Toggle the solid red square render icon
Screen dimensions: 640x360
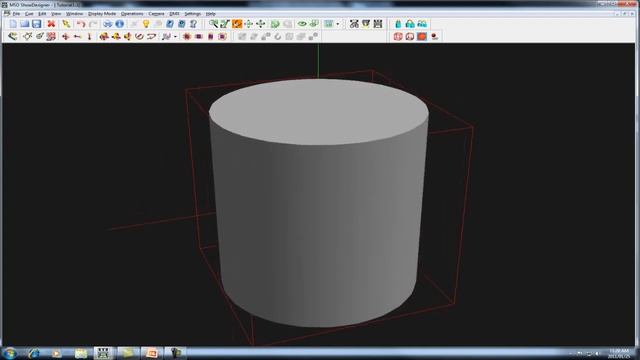coord(422,37)
